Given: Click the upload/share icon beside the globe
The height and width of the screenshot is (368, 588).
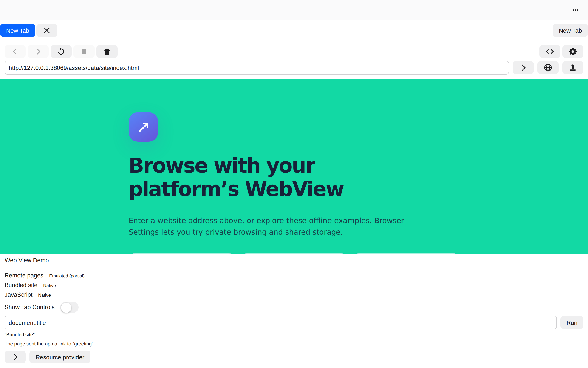Looking at the screenshot, I should pos(573,68).
